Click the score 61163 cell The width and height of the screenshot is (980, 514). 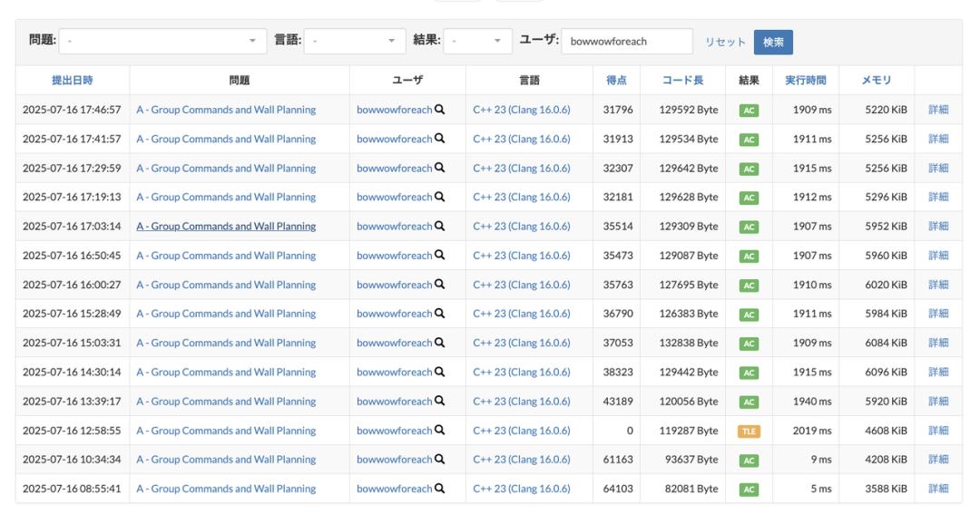pyautogui.click(x=618, y=459)
